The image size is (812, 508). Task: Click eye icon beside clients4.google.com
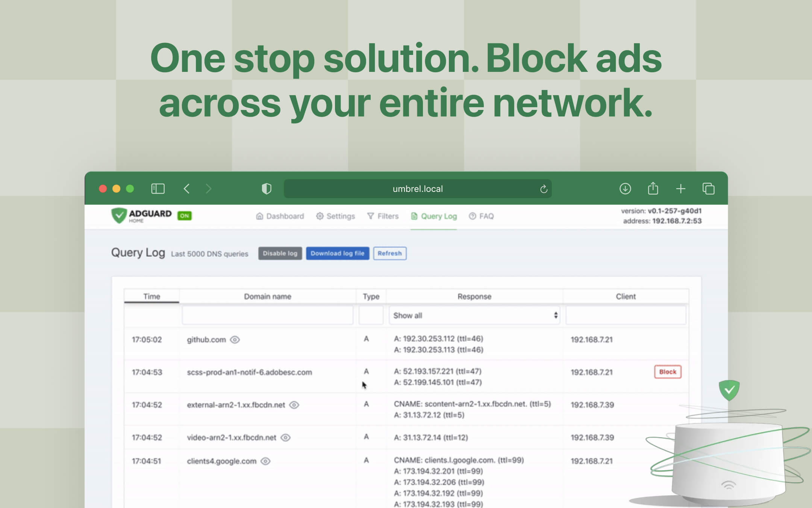point(265,461)
